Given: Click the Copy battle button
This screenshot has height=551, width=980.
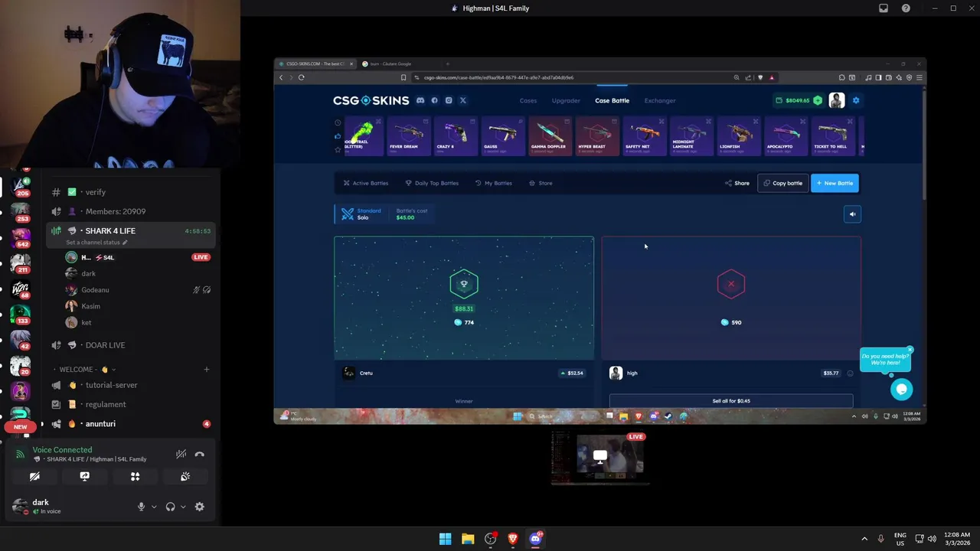Looking at the screenshot, I should [782, 183].
